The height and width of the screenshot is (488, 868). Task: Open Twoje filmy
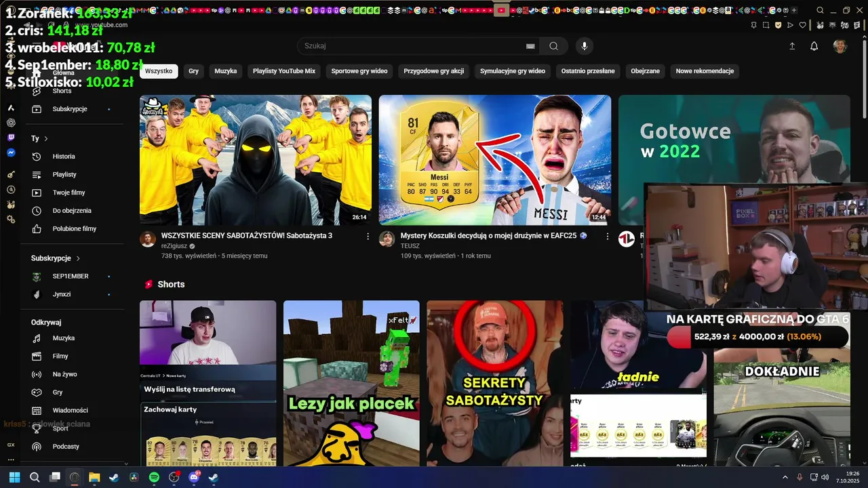(71, 192)
